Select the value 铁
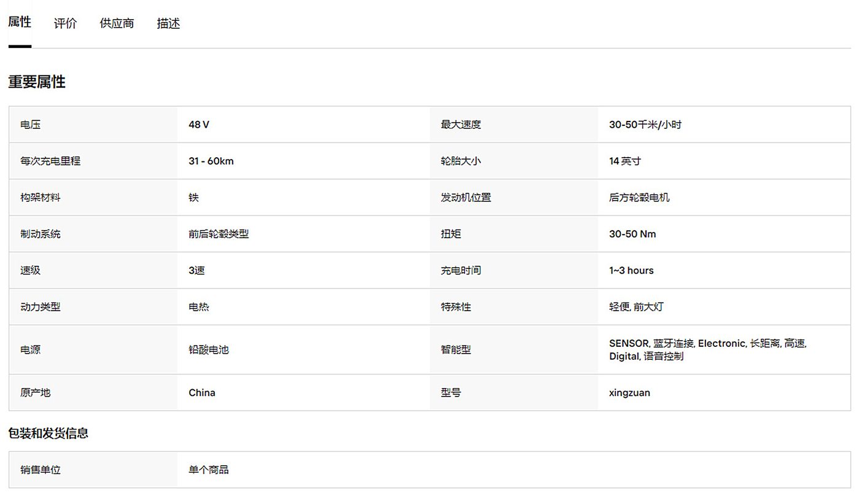This screenshot has height=504, width=859. (193, 198)
